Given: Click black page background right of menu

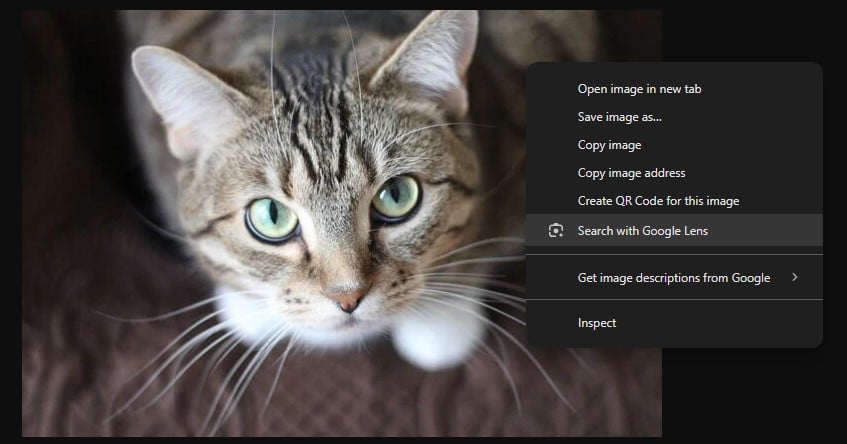Looking at the screenshot, I should pyautogui.click(x=835, y=200).
